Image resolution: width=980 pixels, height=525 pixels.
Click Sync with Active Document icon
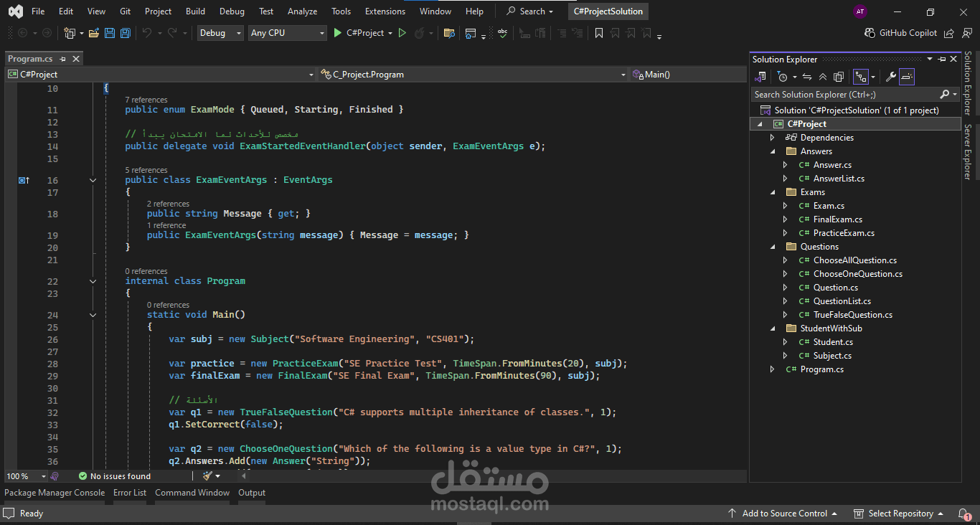point(806,77)
